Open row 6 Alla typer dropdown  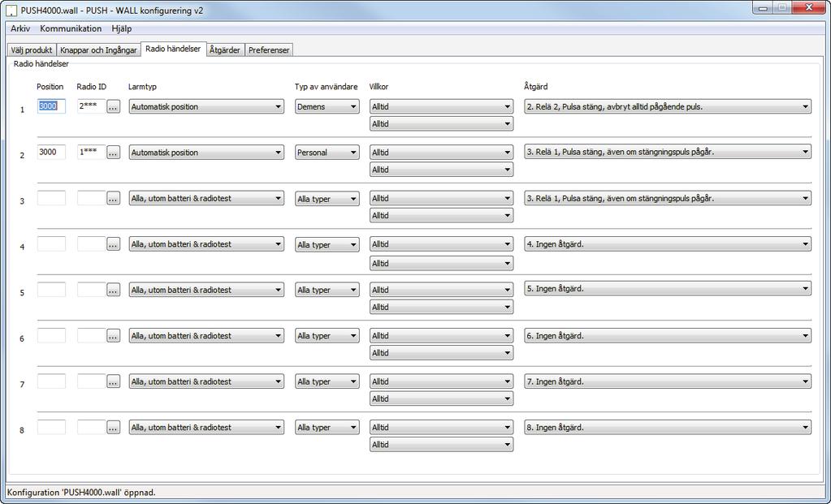click(x=327, y=336)
